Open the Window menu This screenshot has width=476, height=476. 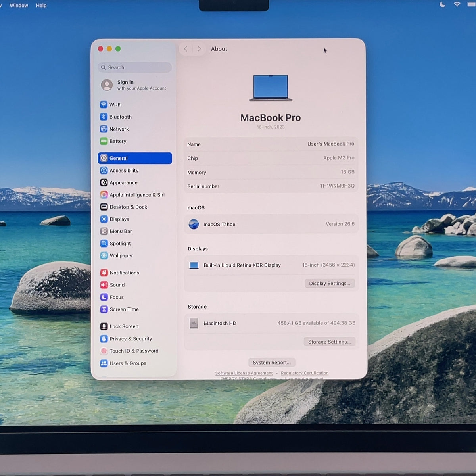coord(19,5)
